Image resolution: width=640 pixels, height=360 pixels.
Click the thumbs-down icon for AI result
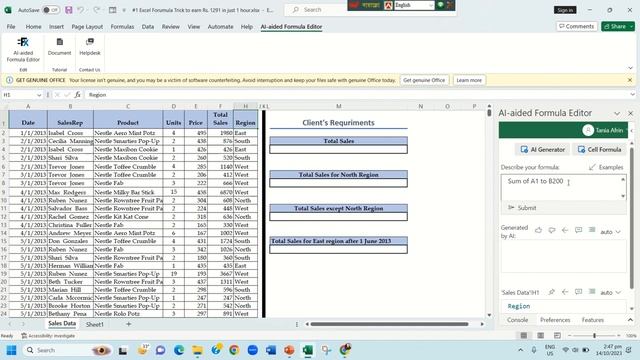pyautogui.click(x=552, y=230)
